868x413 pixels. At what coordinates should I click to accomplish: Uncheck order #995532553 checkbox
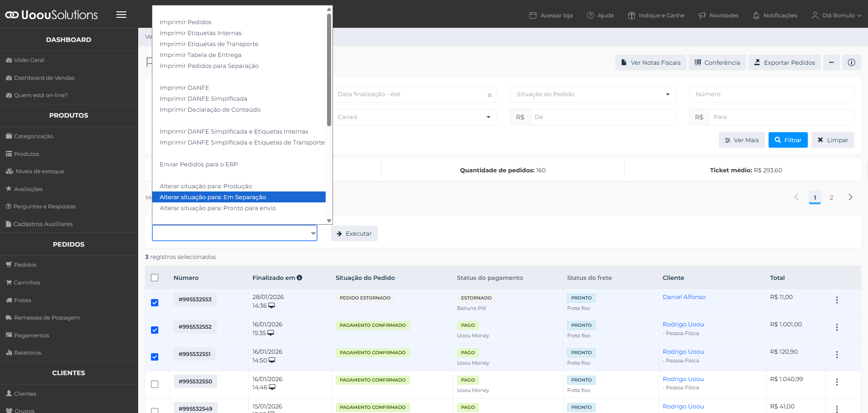click(155, 303)
